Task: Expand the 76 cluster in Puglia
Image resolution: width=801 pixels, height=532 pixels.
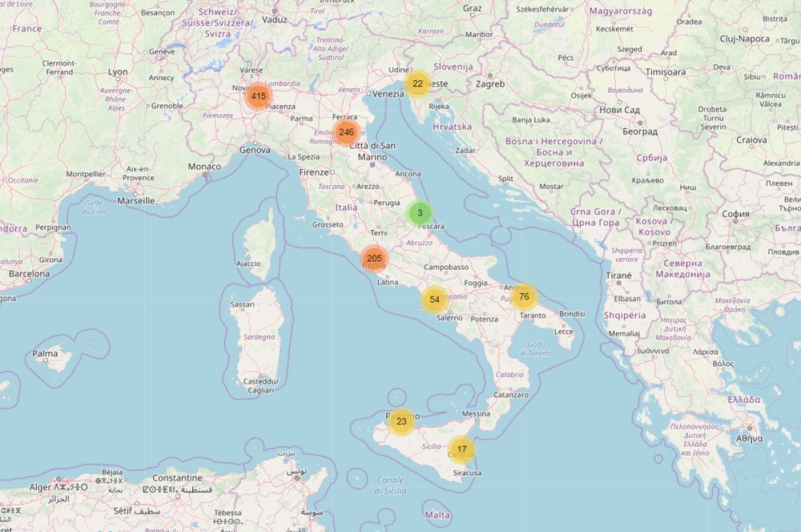Action: (524, 296)
